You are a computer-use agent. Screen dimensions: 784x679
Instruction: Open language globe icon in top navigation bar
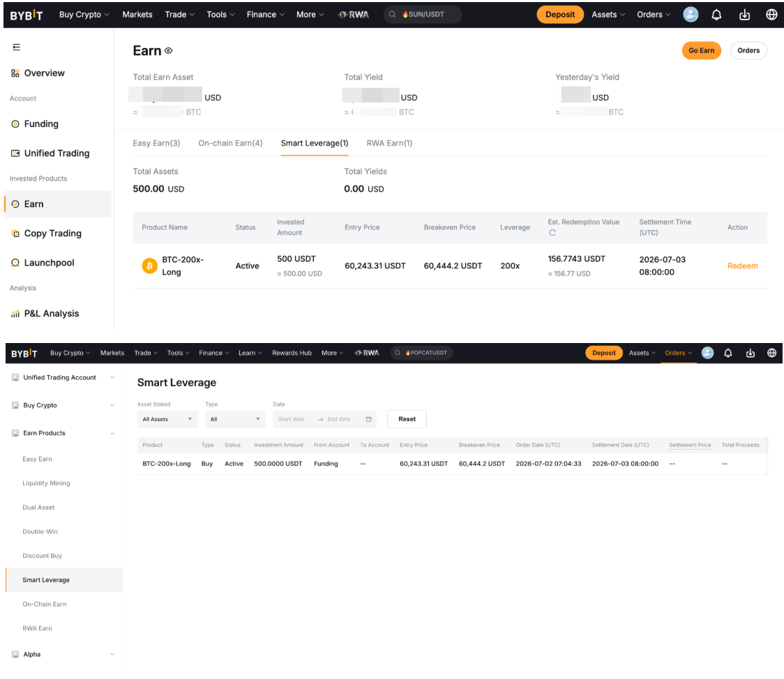[x=771, y=15]
